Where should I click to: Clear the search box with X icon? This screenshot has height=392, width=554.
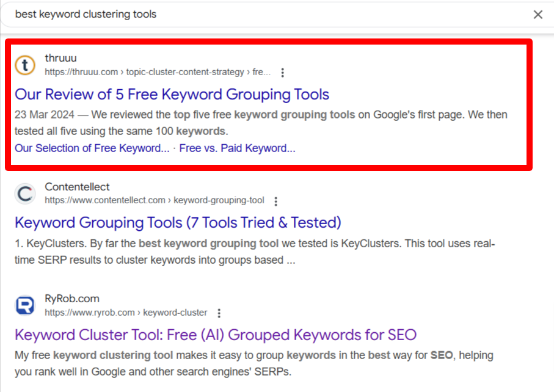tap(538, 15)
